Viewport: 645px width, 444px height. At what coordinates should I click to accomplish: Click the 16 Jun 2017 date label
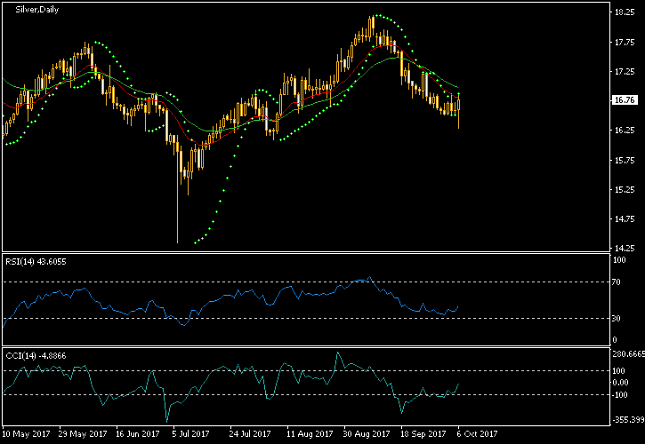[137, 434]
